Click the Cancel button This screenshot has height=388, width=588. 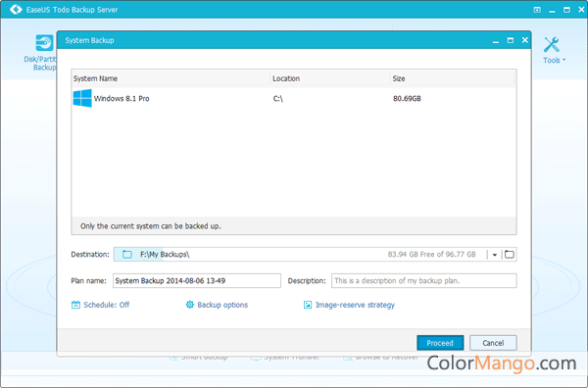[493, 343]
